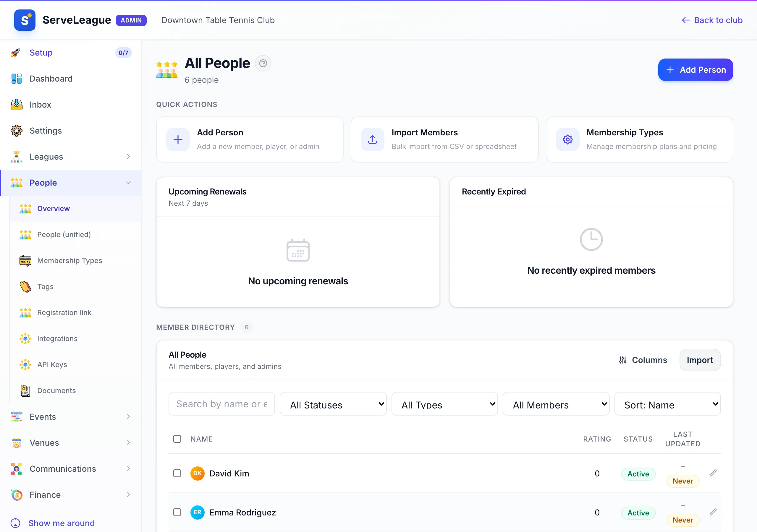
Task: Click the Integrations icon in sidebar
Action: point(25,338)
